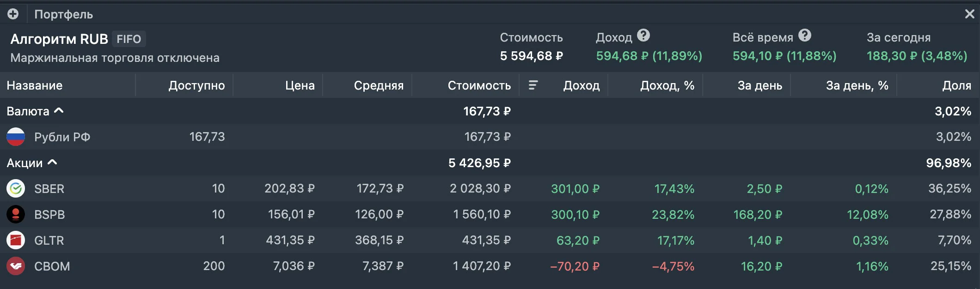Collapse the Валюта section
The image size is (980, 289).
coord(59,111)
